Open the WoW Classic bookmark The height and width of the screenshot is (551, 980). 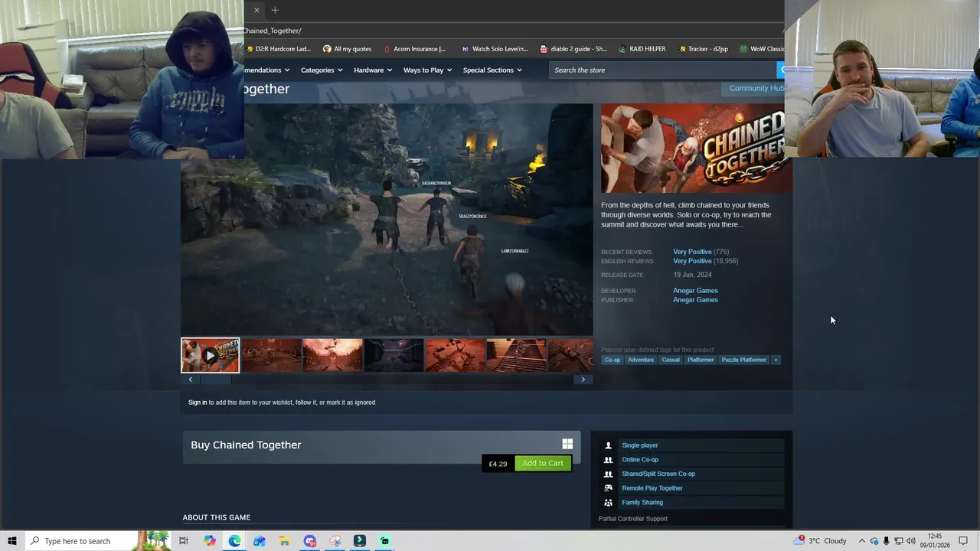point(762,49)
